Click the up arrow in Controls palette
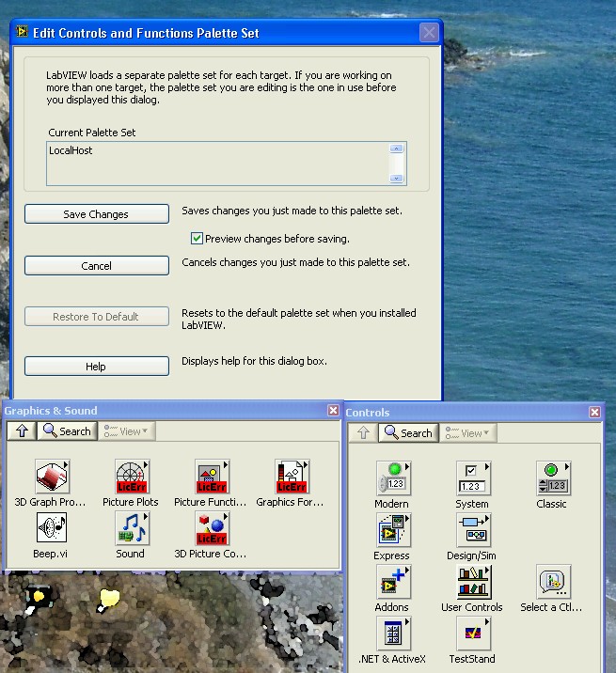Screen dimensions: 616x673 tap(363, 432)
